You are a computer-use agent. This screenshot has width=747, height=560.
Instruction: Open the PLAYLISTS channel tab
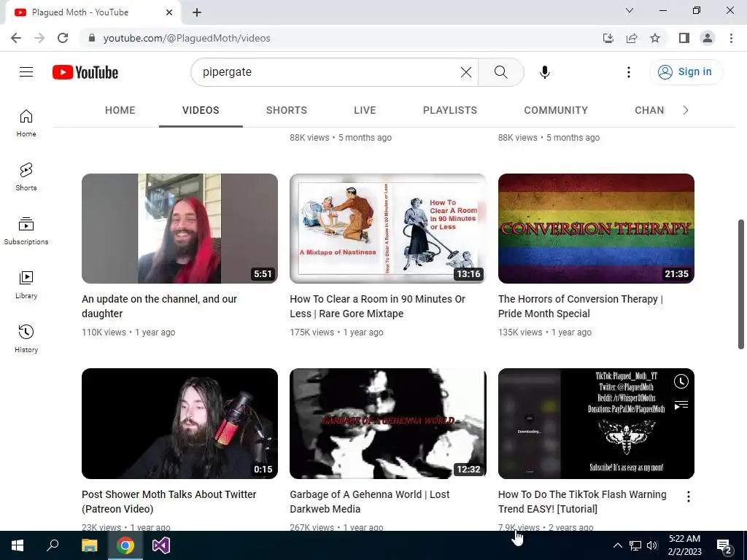click(x=449, y=111)
